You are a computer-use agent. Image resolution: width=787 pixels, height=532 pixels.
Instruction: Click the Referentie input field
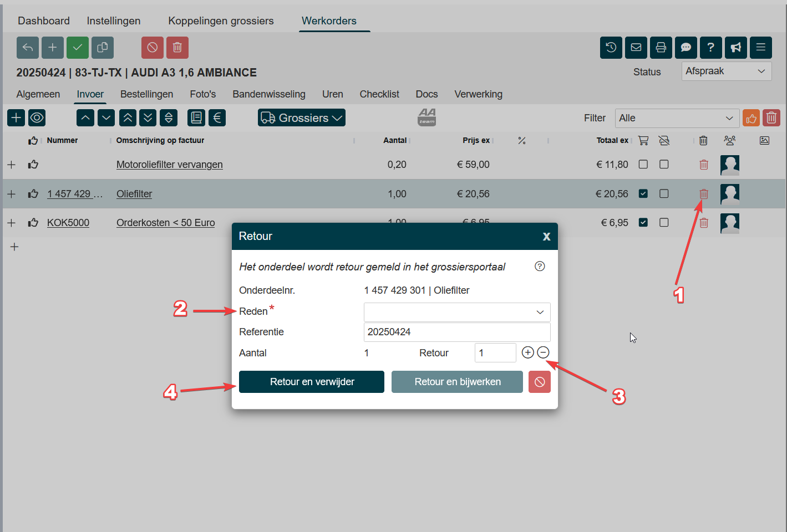[x=456, y=332]
